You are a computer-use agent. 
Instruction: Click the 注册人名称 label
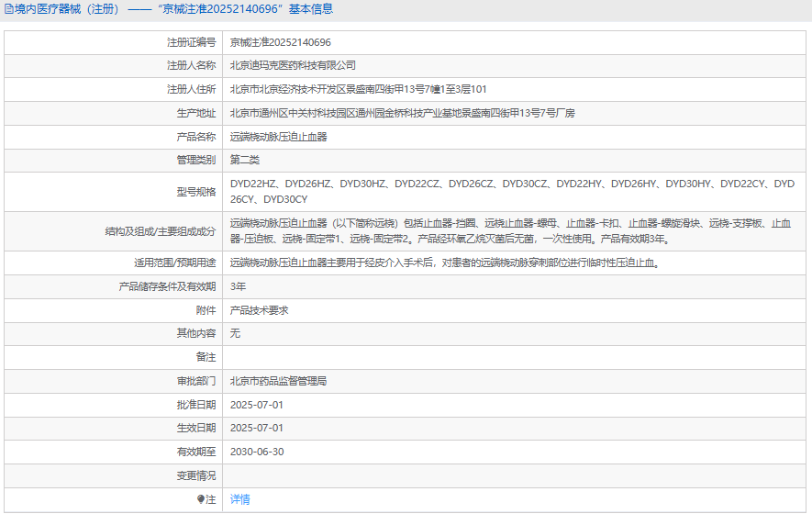(x=191, y=65)
